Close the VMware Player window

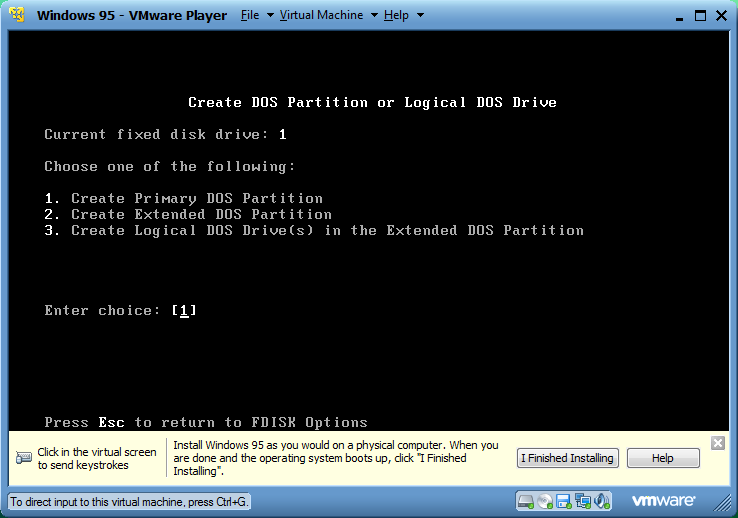point(721,16)
